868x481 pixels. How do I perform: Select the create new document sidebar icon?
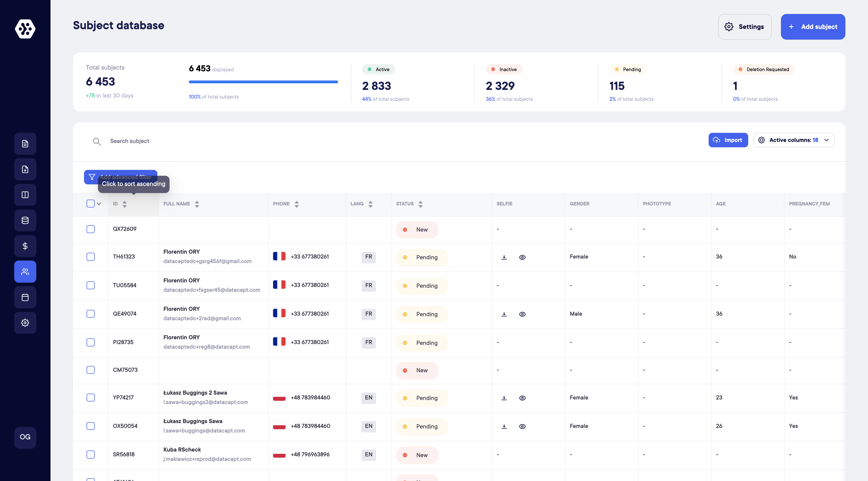pos(25,169)
